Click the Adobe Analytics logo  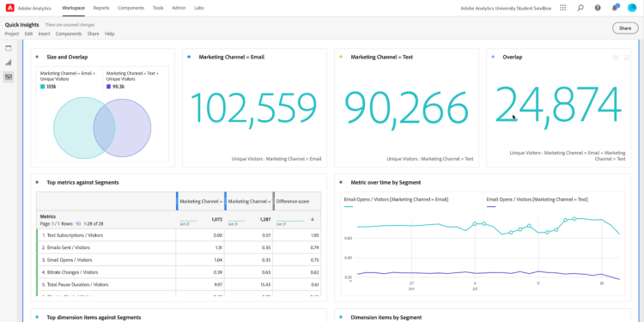(x=10, y=8)
